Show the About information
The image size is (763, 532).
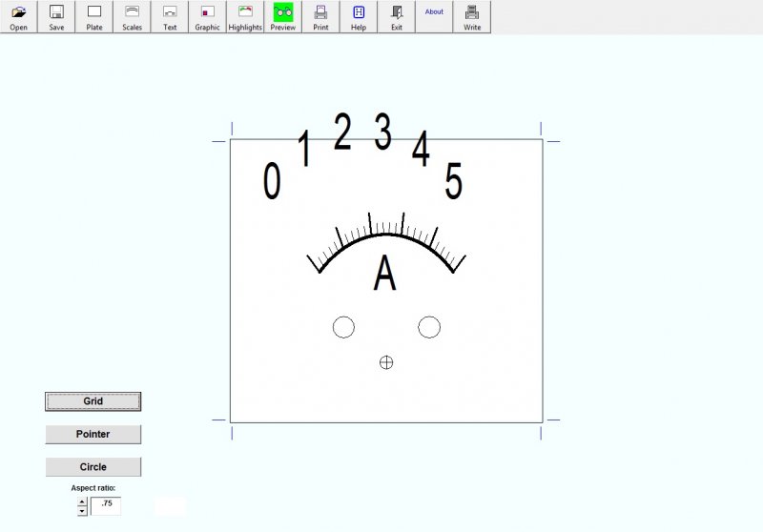point(434,17)
